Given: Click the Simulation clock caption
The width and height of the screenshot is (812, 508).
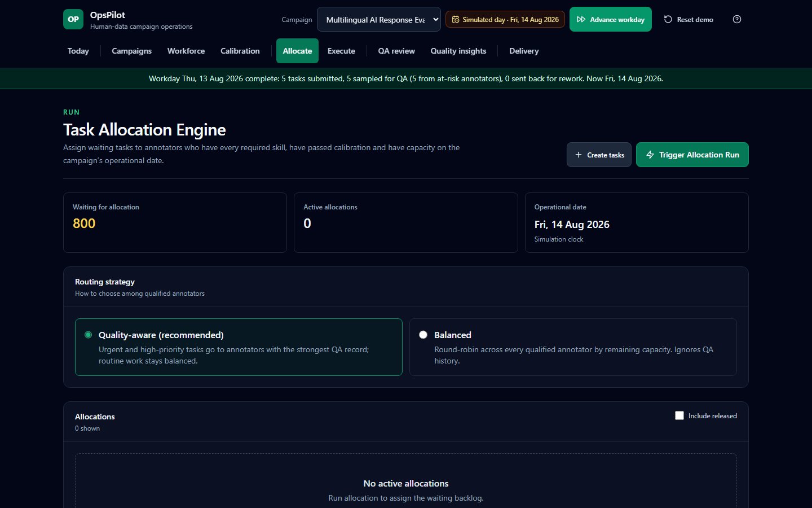Looking at the screenshot, I should 559,239.
